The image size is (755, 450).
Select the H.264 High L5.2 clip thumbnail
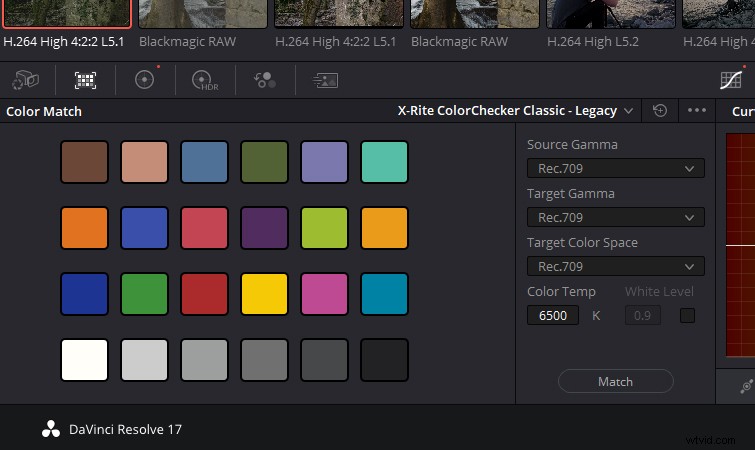611,13
